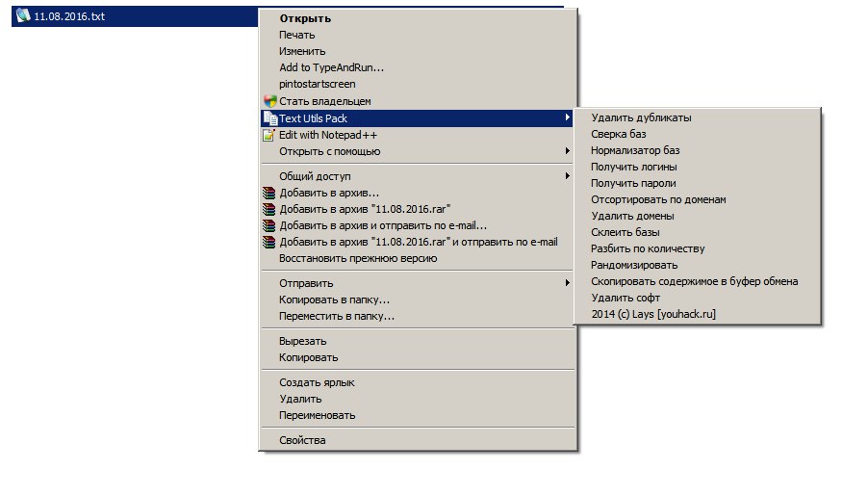Viewport: 868px width, 495px height.
Task: Open Свойства at the menu bottom
Action: pos(302,440)
